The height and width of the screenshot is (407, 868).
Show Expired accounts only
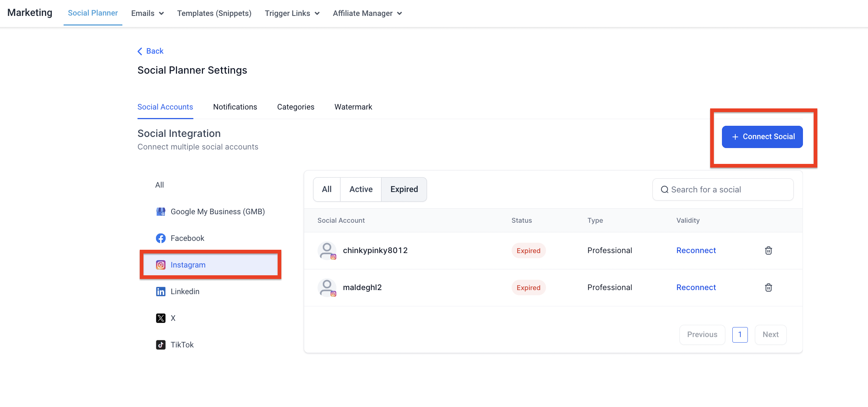404,189
